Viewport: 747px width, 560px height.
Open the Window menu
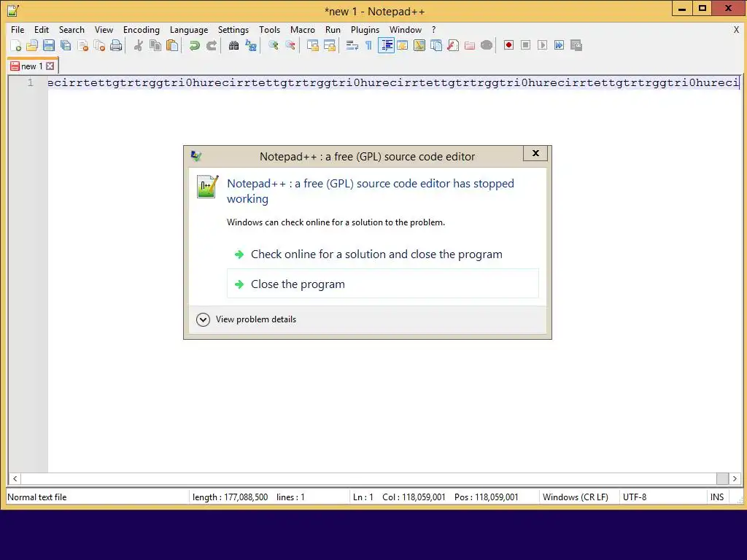(406, 29)
